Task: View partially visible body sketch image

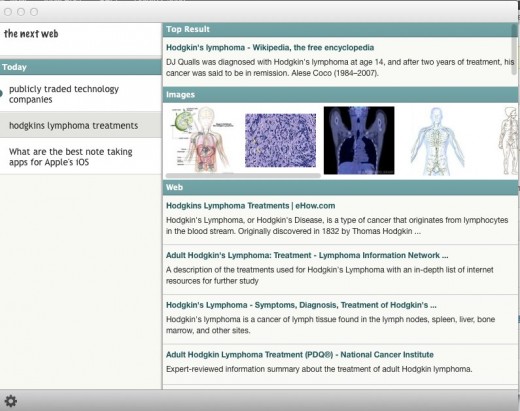Action: pos(508,141)
